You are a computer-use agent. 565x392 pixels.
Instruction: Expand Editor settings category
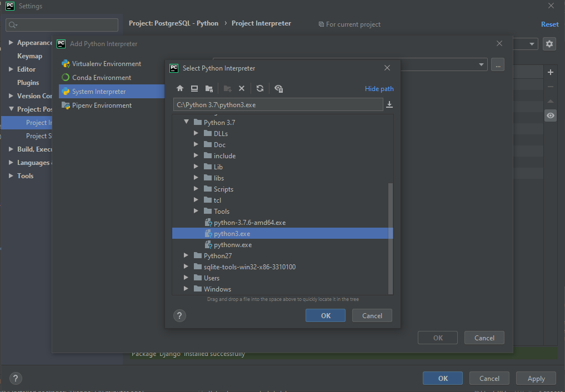point(11,69)
